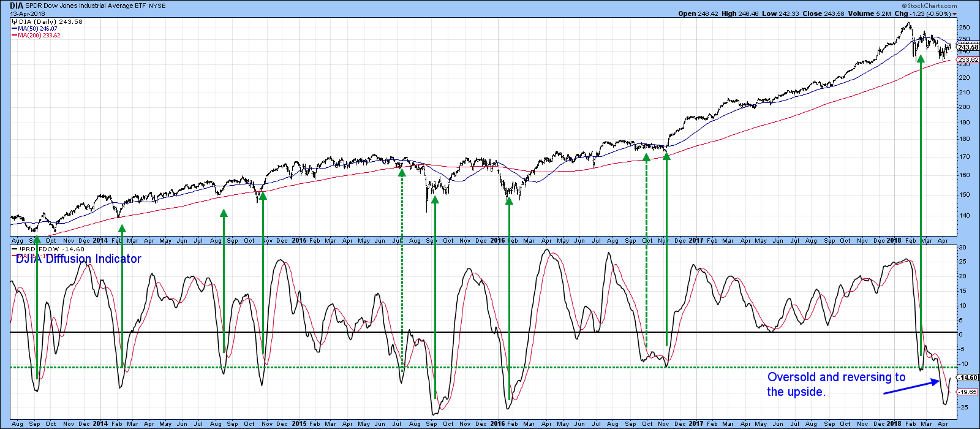Click the -14.60 value tag on the right axis
Screen dimensions: 980x429
968,378
